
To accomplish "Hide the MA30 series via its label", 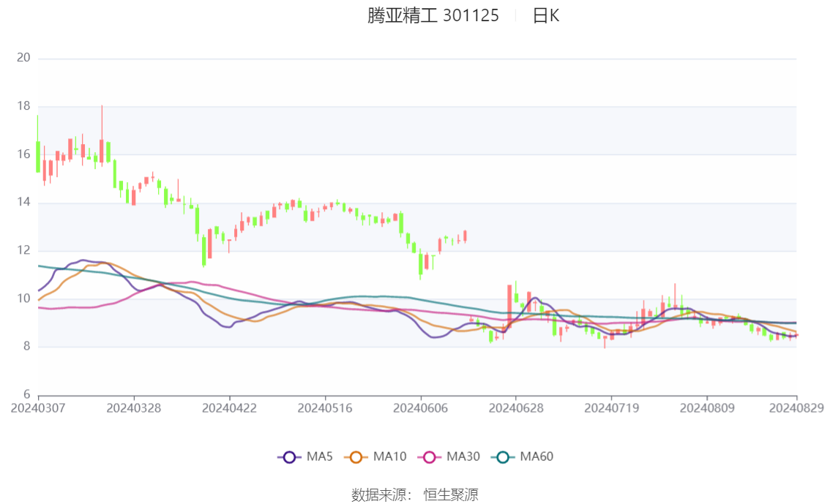I will (463, 456).
